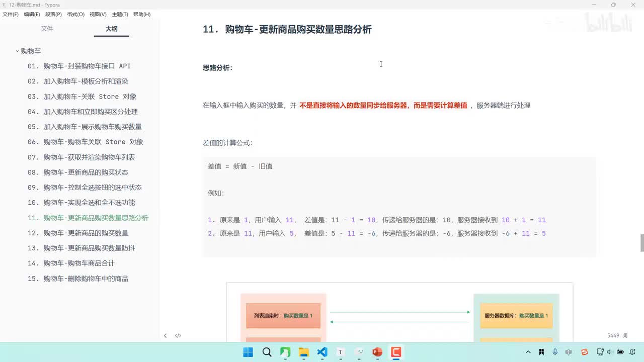The height and width of the screenshot is (362, 644).
Task: Open the 段落(P) menu
Action: point(53,14)
